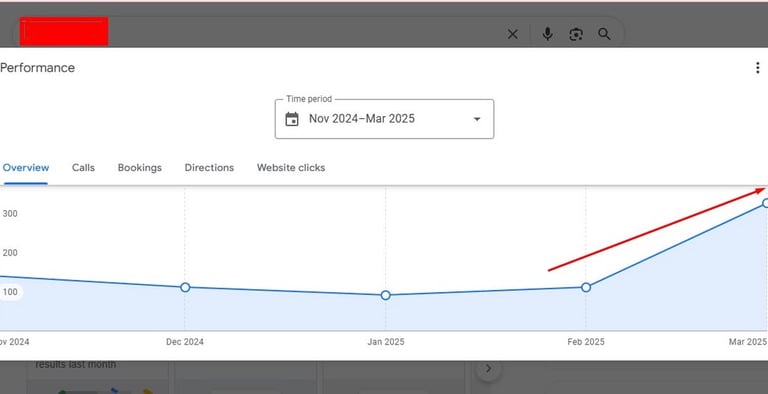Select the Dec 2024 data point
768x394 pixels.
(x=185, y=287)
